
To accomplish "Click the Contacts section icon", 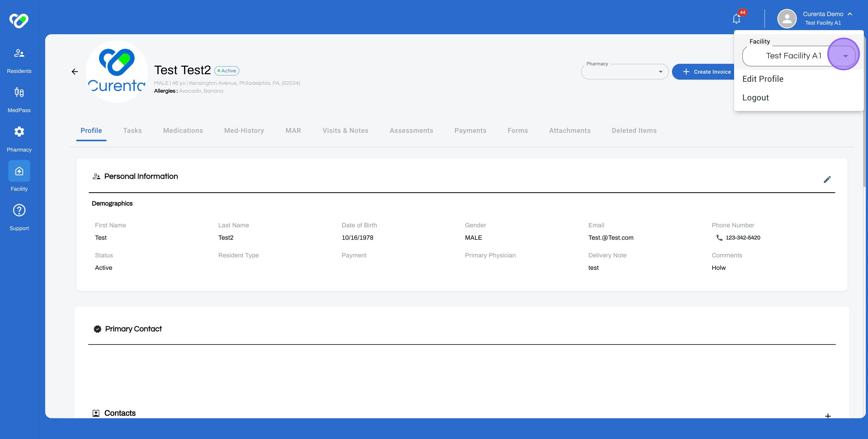I will pyautogui.click(x=96, y=413).
